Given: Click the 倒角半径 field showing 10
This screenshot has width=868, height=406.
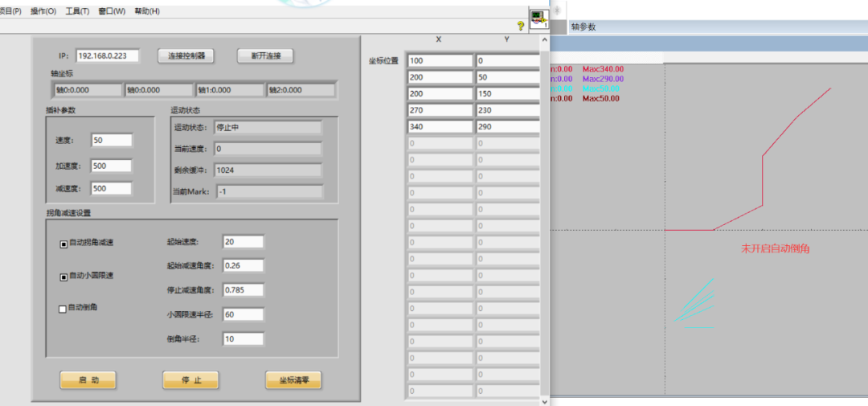Looking at the screenshot, I should 243,339.
